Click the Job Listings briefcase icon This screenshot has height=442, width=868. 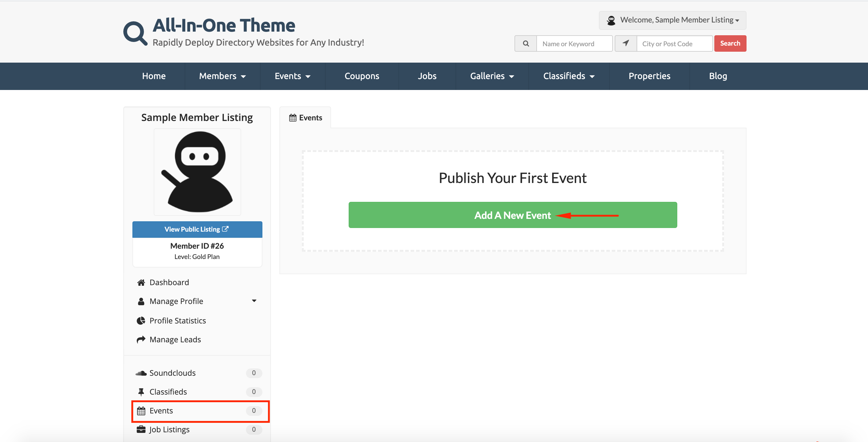141,430
